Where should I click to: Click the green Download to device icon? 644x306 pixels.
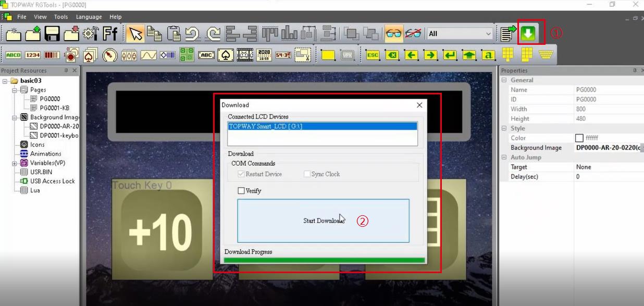click(528, 34)
